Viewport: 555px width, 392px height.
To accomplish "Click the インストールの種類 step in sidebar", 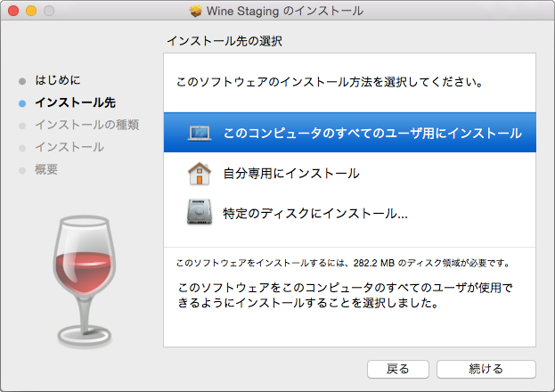I will 87,125.
